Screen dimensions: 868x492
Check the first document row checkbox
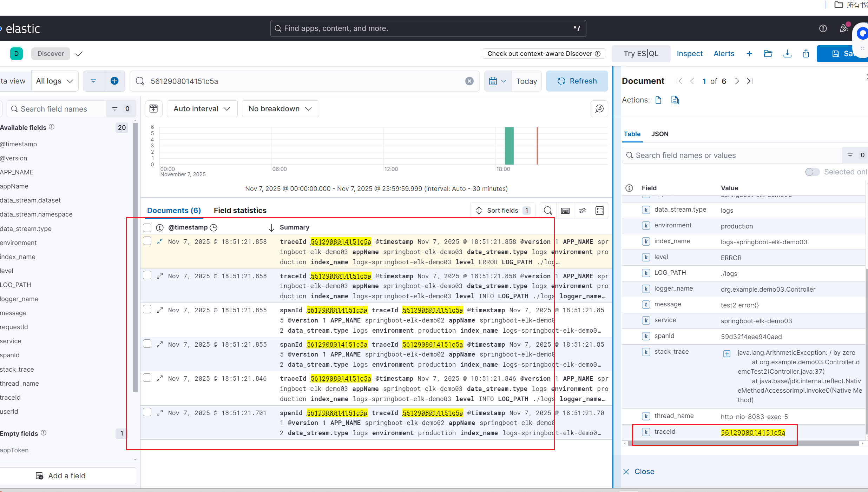click(x=147, y=241)
